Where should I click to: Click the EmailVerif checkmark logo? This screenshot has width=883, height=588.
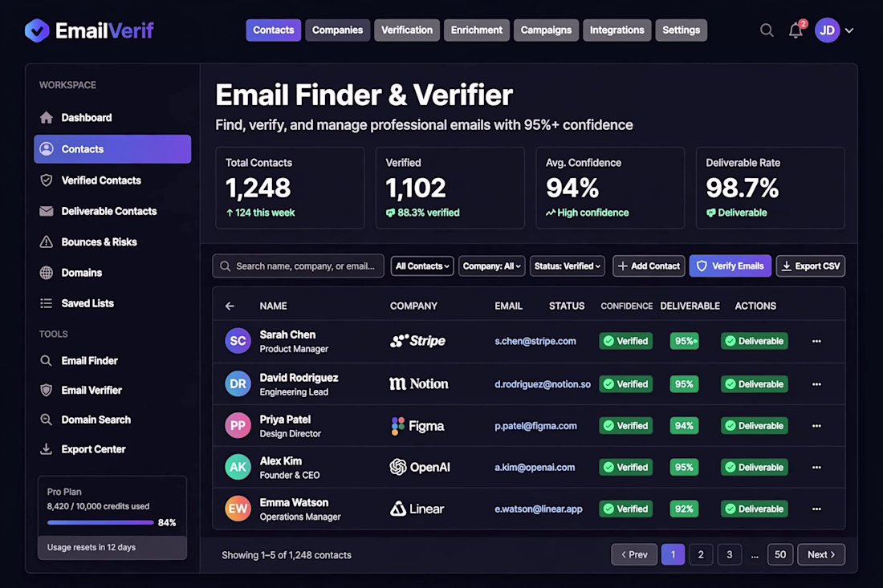pos(37,30)
